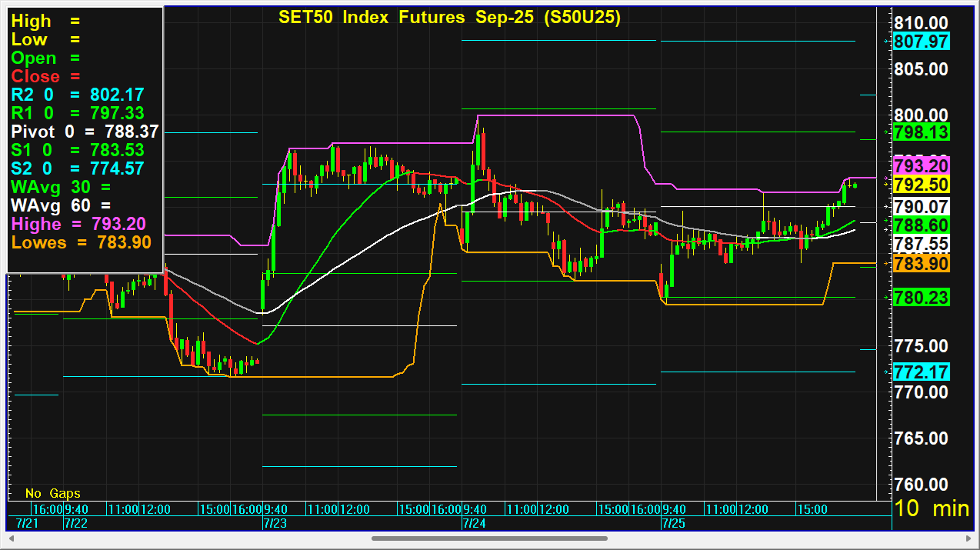
Task: Click the Open = legend row
Action: pos(45,58)
